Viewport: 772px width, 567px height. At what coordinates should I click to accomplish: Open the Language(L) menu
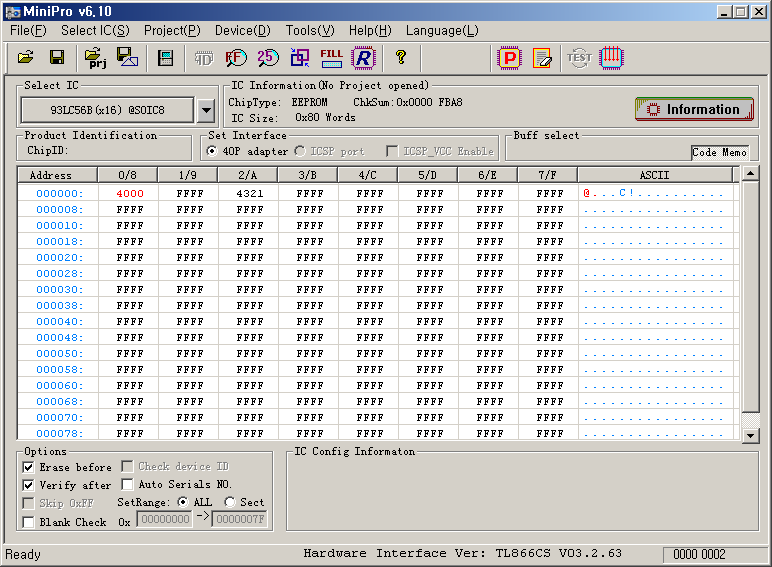[442, 31]
